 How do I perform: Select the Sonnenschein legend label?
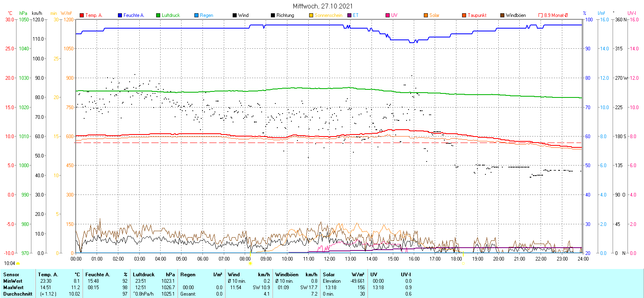[x=328, y=15]
